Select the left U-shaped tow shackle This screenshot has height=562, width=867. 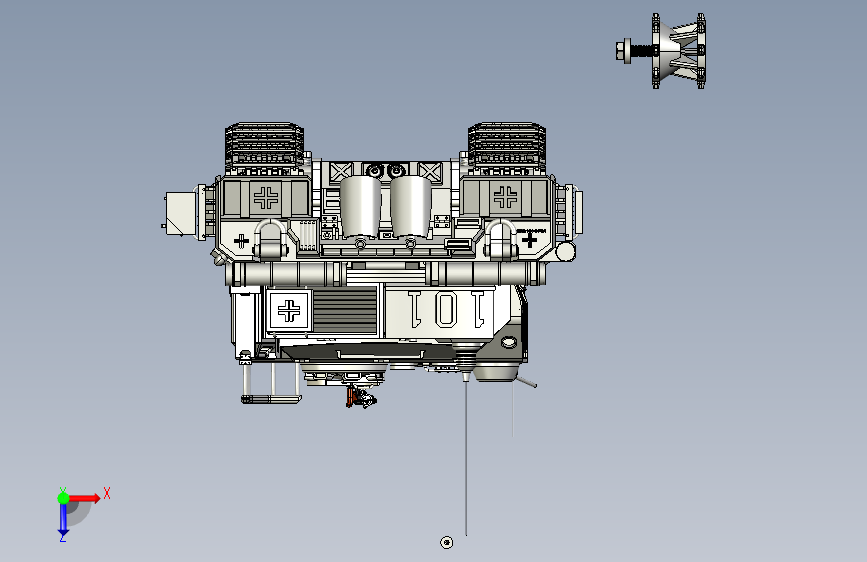coord(270,239)
